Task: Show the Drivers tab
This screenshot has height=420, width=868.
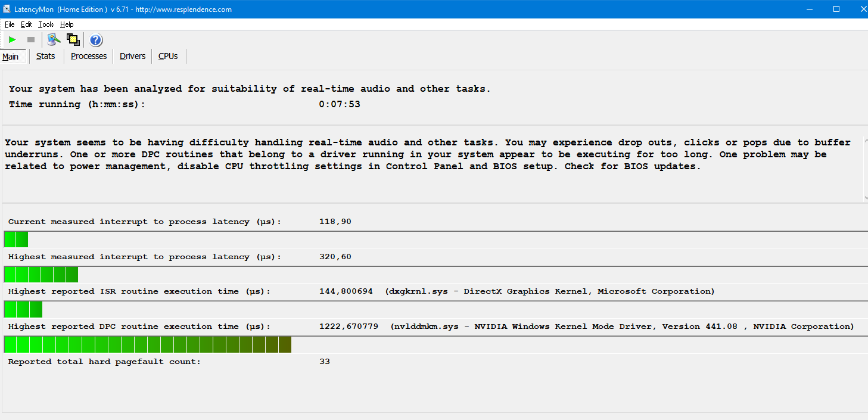Action: (132, 56)
